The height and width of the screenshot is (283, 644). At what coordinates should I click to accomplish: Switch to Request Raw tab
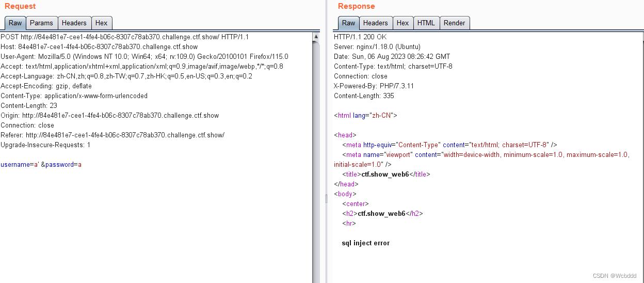click(15, 23)
